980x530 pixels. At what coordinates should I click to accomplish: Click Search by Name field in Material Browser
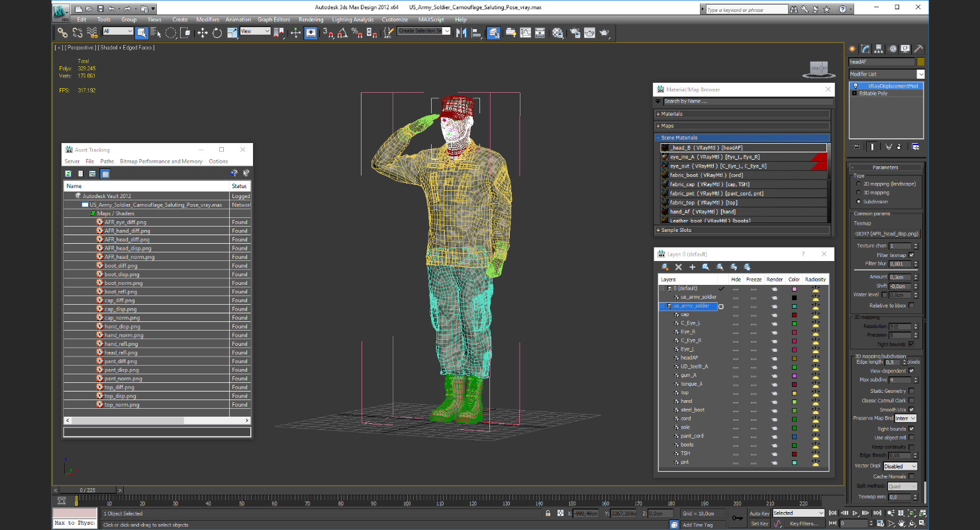coord(748,101)
